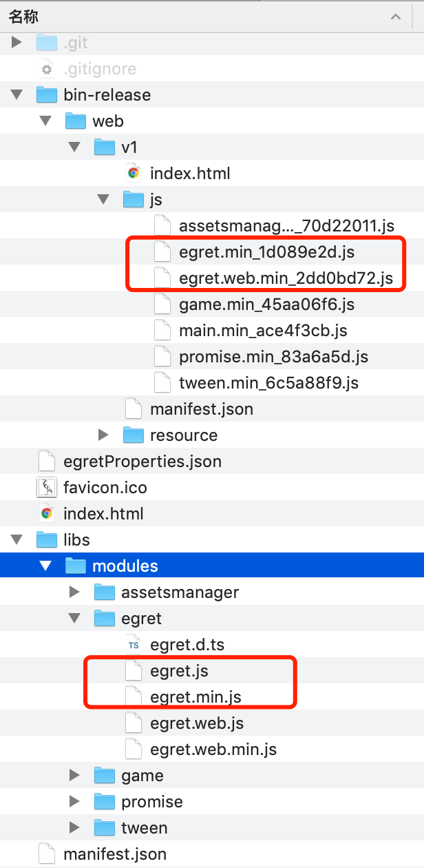Select the resource folder name
This screenshot has height=868, width=424.
pos(184,435)
